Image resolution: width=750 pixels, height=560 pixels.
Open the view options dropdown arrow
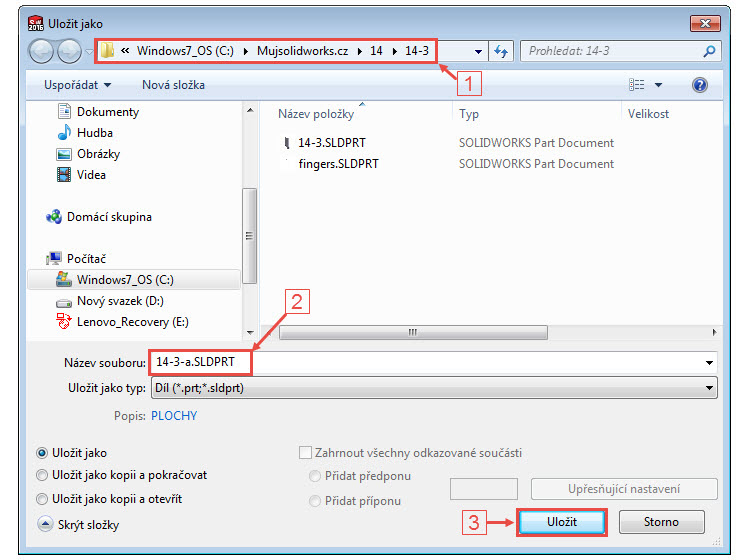tap(659, 85)
